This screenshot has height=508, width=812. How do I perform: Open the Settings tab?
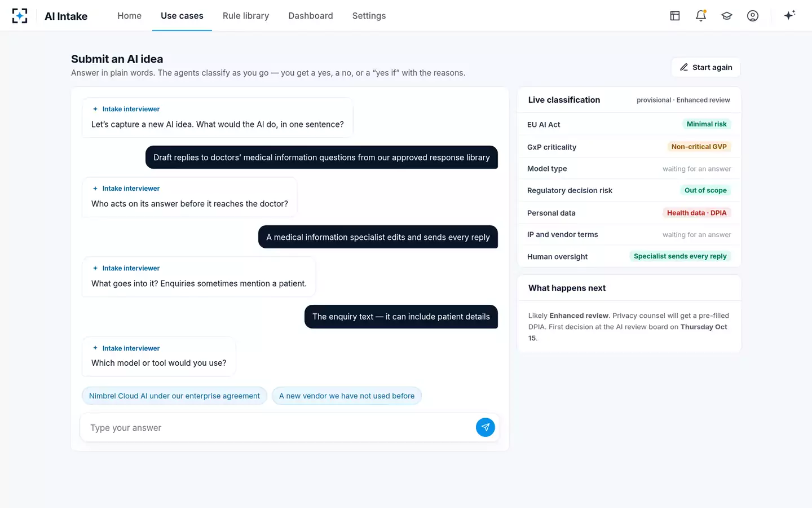point(369,16)
